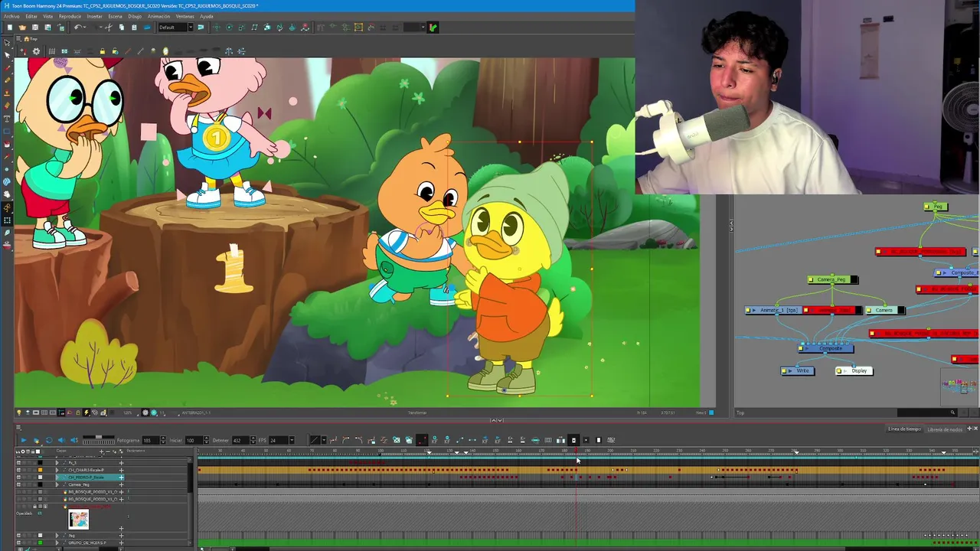Screen dimensions: 980x551
Task: Select the Camera node in Node view
Action: 884,310
